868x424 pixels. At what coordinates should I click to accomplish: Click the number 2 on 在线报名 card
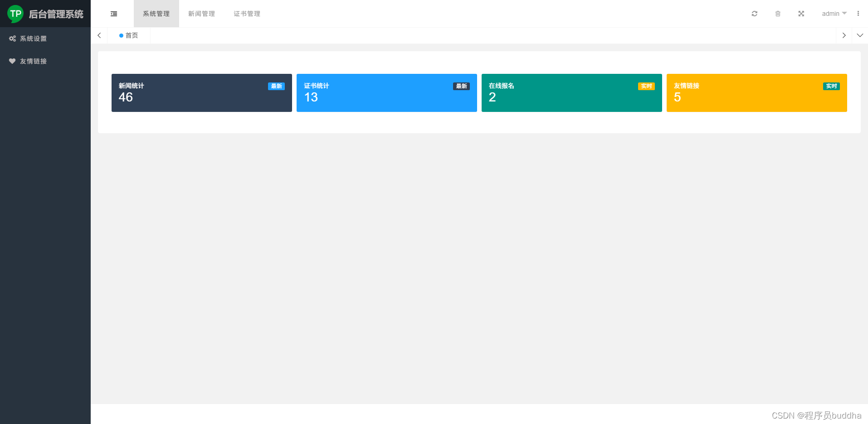(x=492, y=97)
